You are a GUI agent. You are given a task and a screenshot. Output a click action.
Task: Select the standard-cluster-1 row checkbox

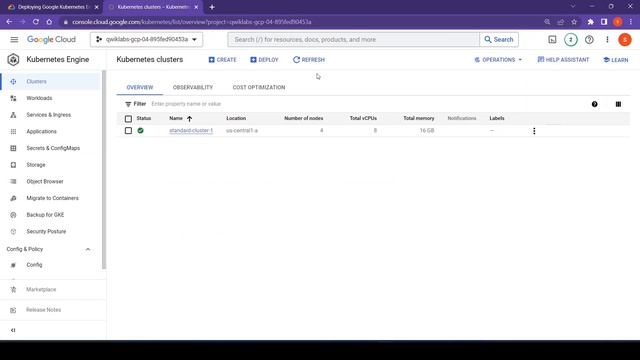[128, 131]
